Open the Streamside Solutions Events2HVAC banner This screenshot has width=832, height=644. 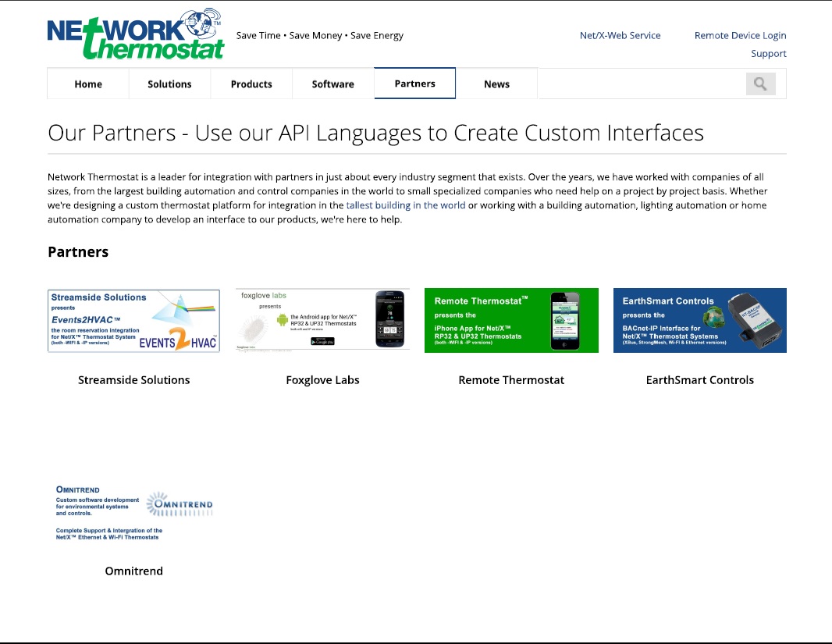[x=133, y=320]
